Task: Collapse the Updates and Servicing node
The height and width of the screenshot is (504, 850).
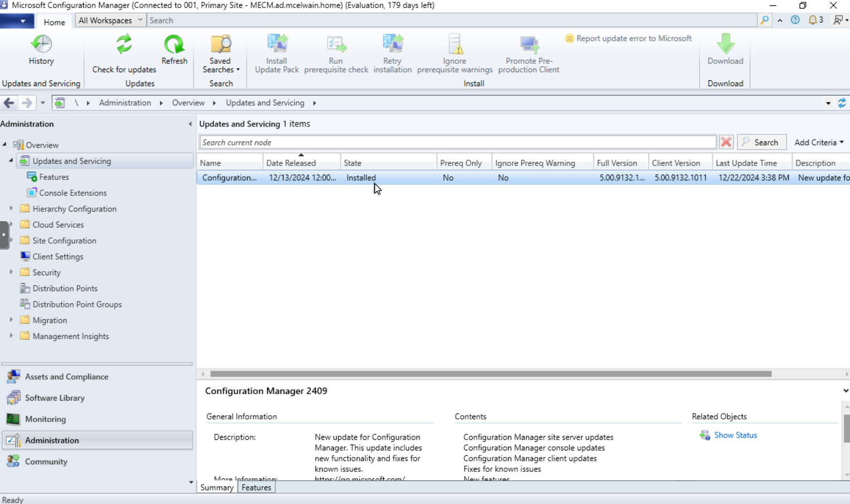Action: 11,161
